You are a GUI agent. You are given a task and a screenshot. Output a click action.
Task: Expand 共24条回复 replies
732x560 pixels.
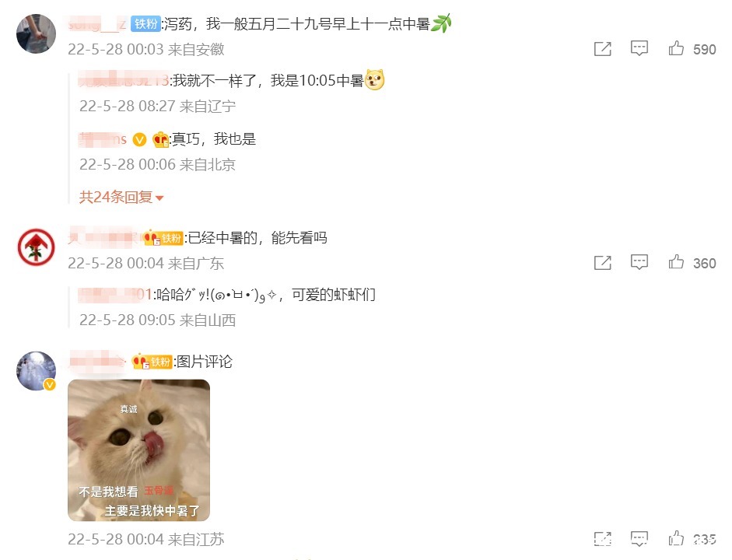coord(121,197)
